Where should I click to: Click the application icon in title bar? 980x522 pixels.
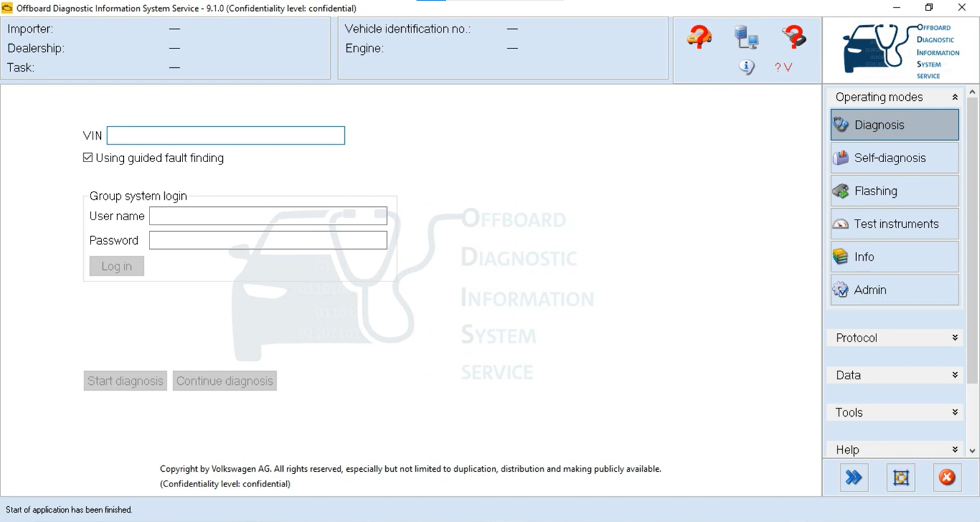coord(7,8)
